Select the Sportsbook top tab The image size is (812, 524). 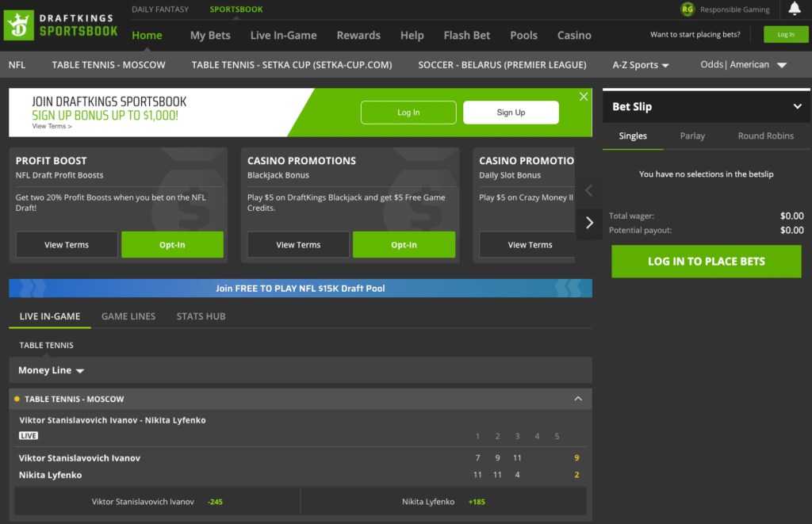[236, 10]
